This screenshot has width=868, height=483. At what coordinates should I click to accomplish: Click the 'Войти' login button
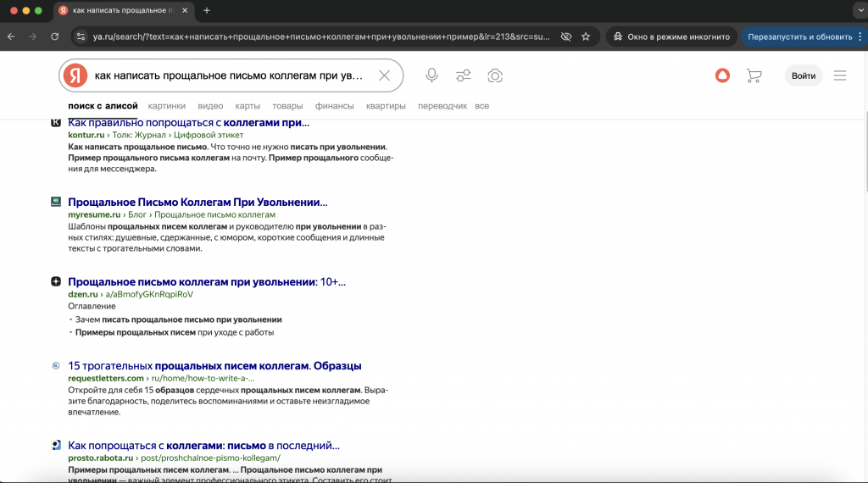804,75
